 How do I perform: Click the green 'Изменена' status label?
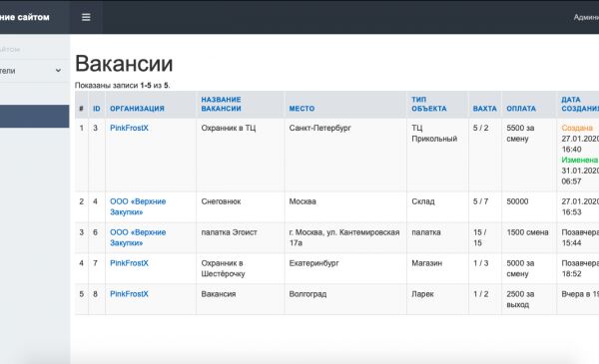(579, 160)
